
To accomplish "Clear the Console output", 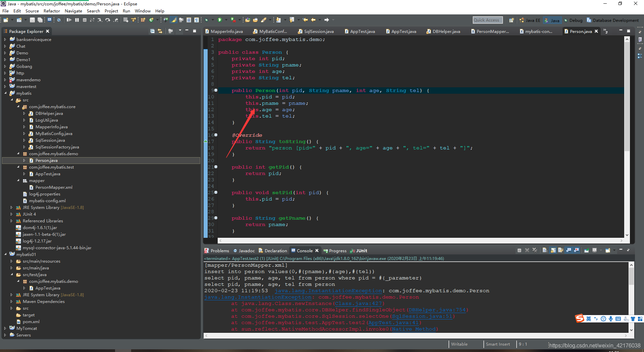I will click(545, 250).
